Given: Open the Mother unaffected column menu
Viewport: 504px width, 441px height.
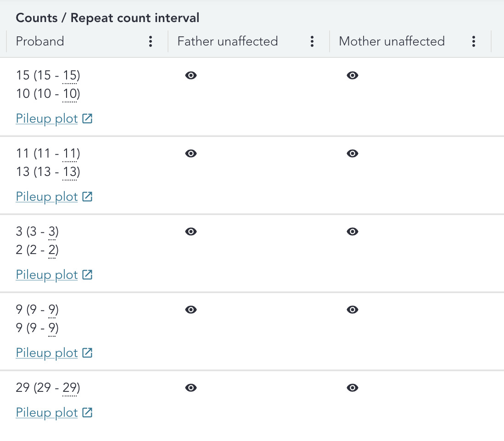Looking at the screenshot, I should click(473, 41).
